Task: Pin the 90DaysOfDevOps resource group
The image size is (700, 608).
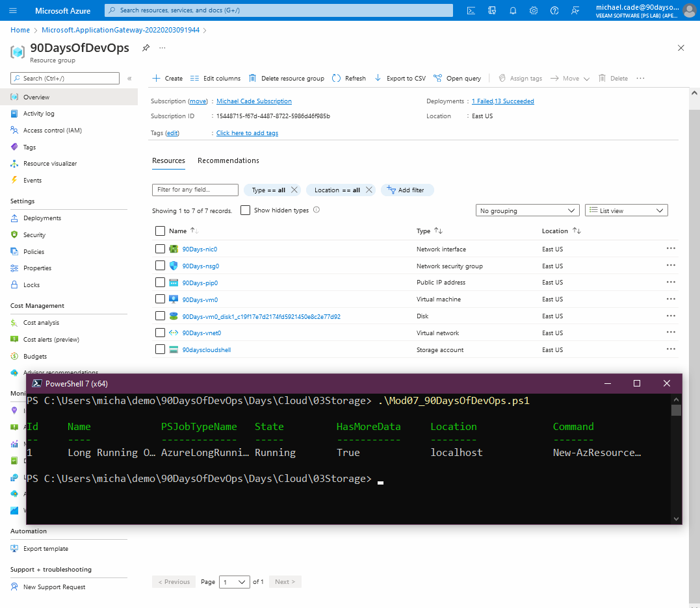Action: (x=146, y=48)
